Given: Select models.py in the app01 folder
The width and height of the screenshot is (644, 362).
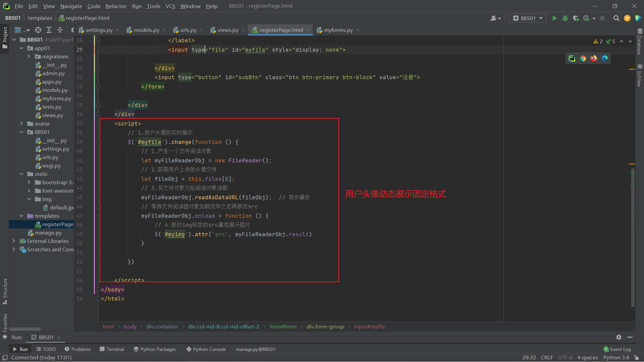Looking at the screenshot, I should click(x=55, y=90).
